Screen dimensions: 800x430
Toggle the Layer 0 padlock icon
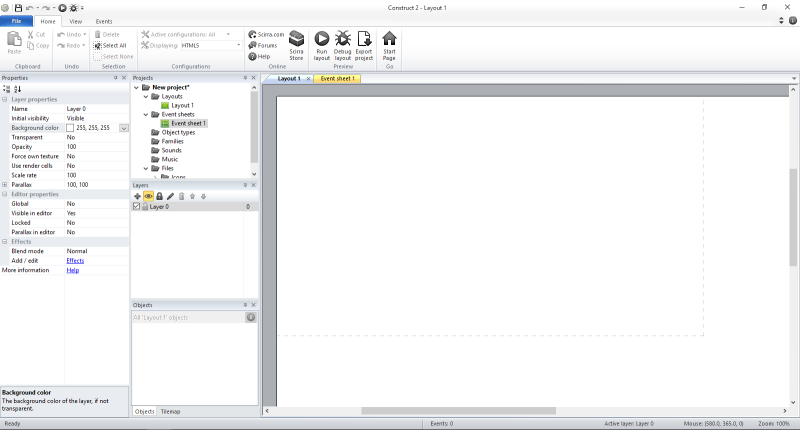[145, 207]
